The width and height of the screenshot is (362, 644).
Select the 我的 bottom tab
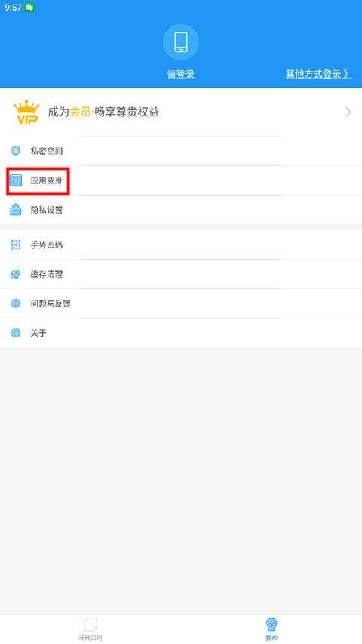click(x=271, y=629)
